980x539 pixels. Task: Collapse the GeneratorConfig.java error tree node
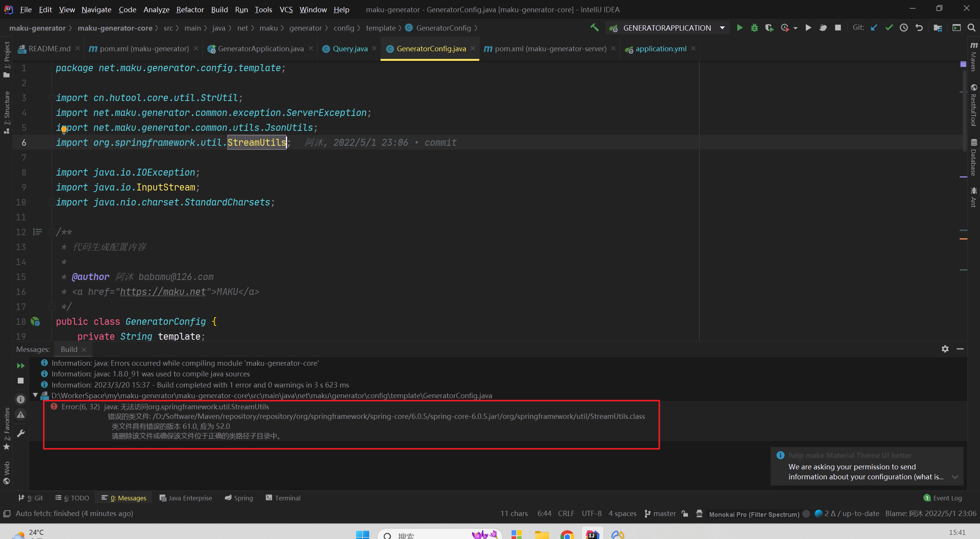click(35, 396)
